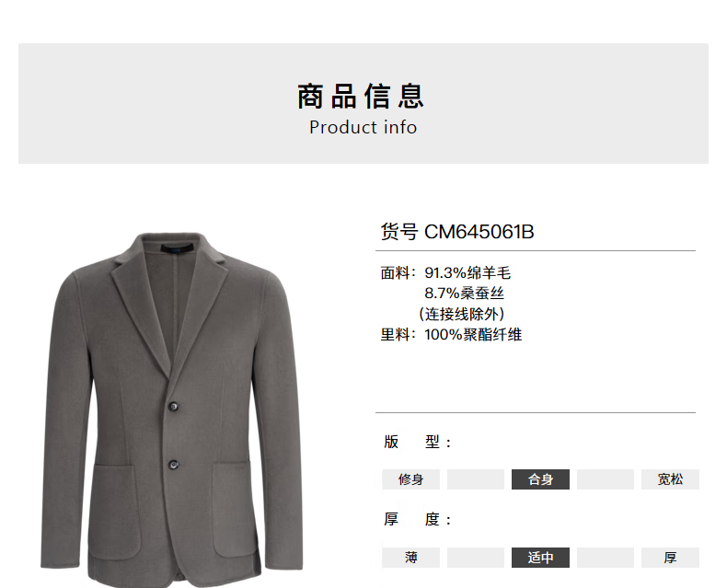The height and width of the screenshot is (588, 727).
Task: Click the Product info subtitle
Action: (x=363, y=128)
